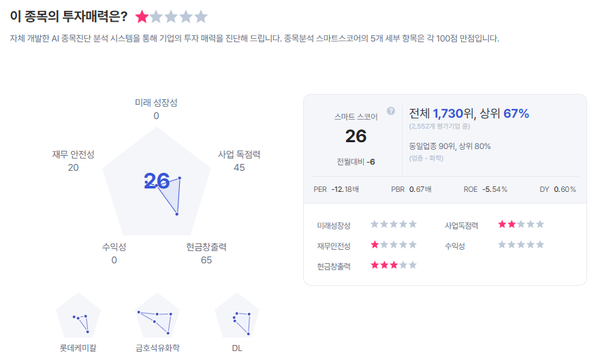Click the 재무안전성 one-star rating
The width and height of the screenshot is (598, 364).
coord(393,245)
